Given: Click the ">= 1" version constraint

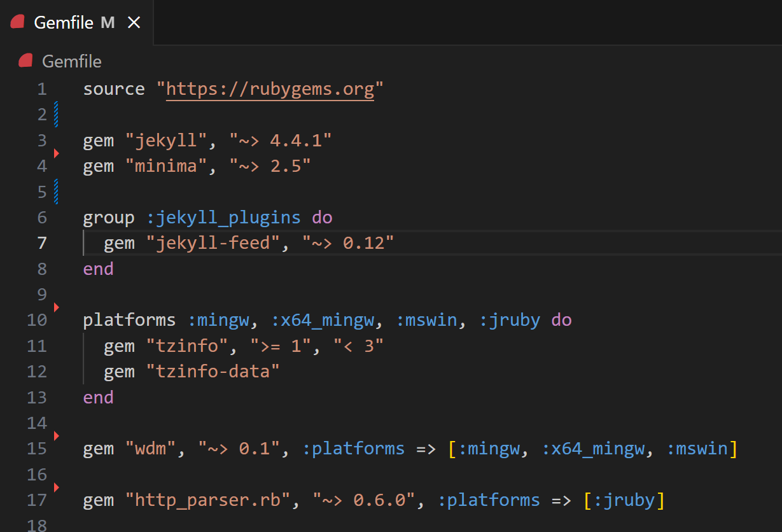Looking at the screenshot, I should pyautogui.click(x=281, y=346).
